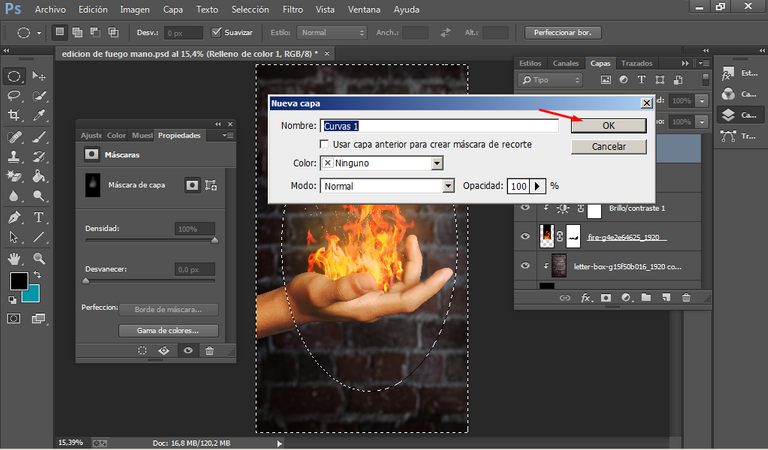Toggle mask visibility eye in Propiedades panel
The height and width of the screenshot is (450, 768).
pyautogui.click(x=188, y=351)
